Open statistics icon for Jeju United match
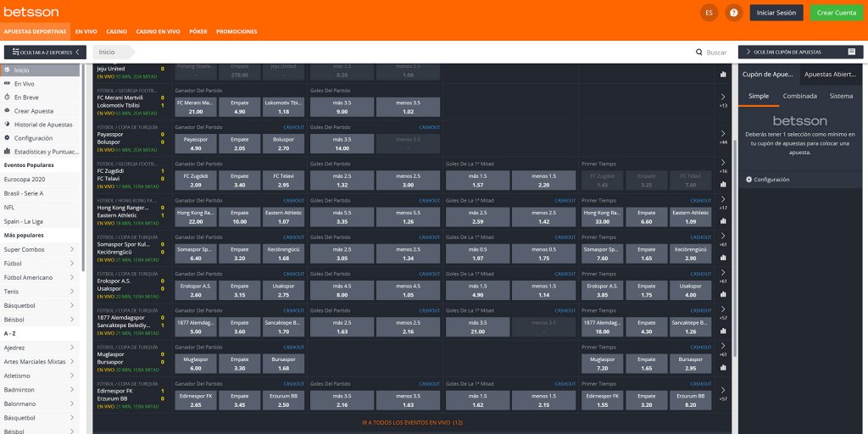The height and width of the screenshot is (434, 868). point(723,74)
